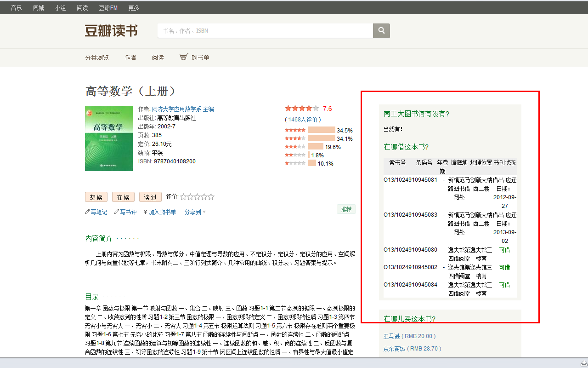Open 小组 in the top navigation
Screen dimensions: 588x368
point(60,8)
